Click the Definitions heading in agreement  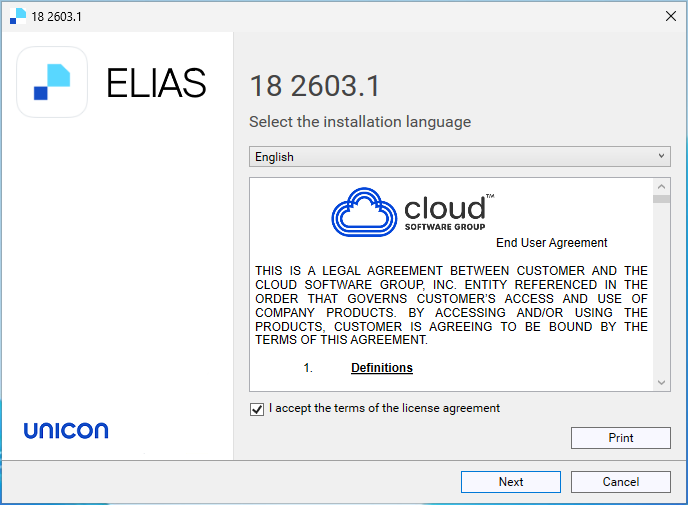[382, 368]
